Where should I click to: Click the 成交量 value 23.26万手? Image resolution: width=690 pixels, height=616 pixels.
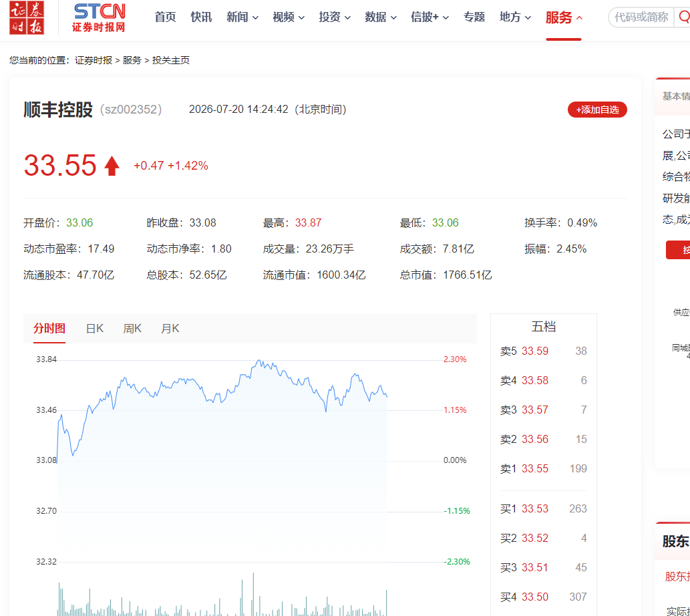329,249
